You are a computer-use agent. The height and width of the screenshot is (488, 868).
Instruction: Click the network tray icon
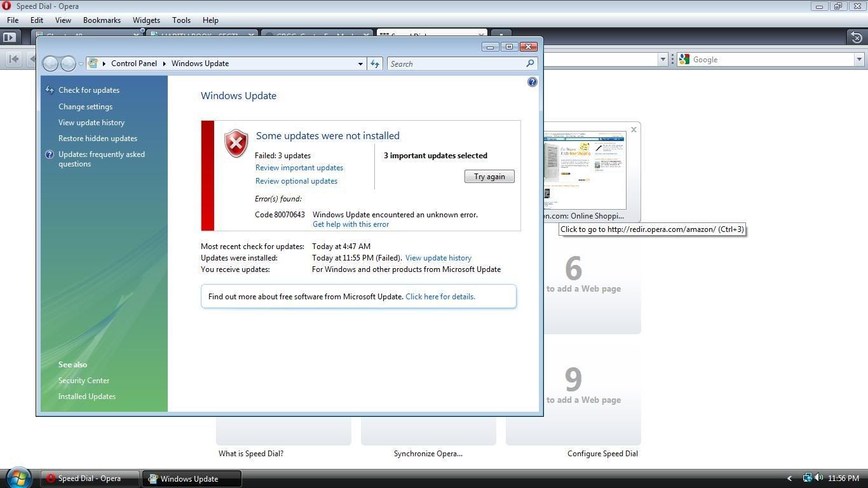807,478
